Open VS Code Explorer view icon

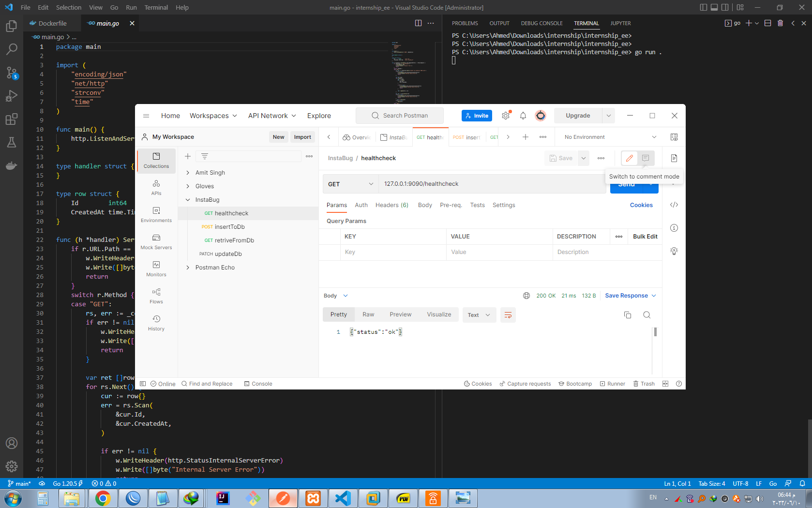pyautogui.click(x=12, y=26)
